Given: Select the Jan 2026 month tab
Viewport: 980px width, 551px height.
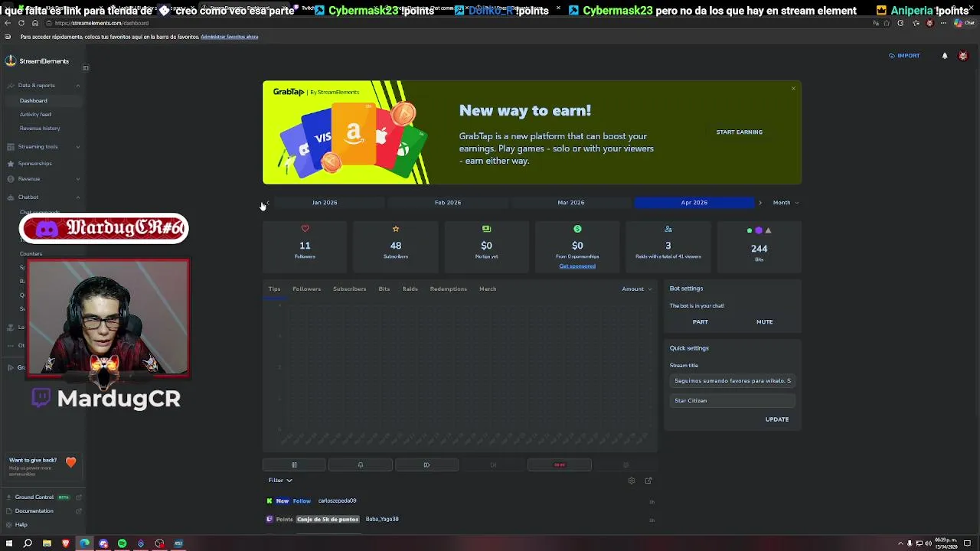Looking at the screenshot, I should click(325, 203).
